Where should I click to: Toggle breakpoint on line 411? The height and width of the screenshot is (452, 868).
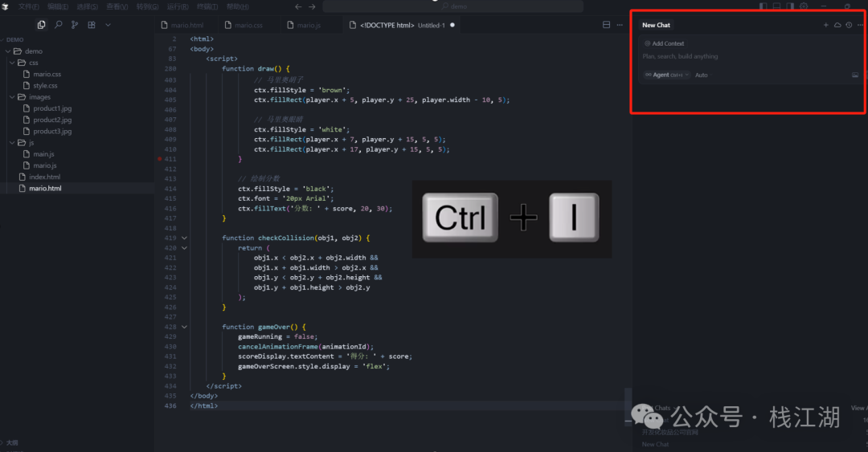(x=159, y=159)
